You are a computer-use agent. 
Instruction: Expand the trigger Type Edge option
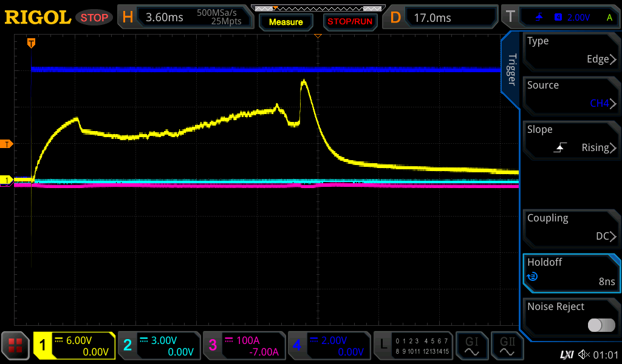pyautogui.click(x=571, y=50)
